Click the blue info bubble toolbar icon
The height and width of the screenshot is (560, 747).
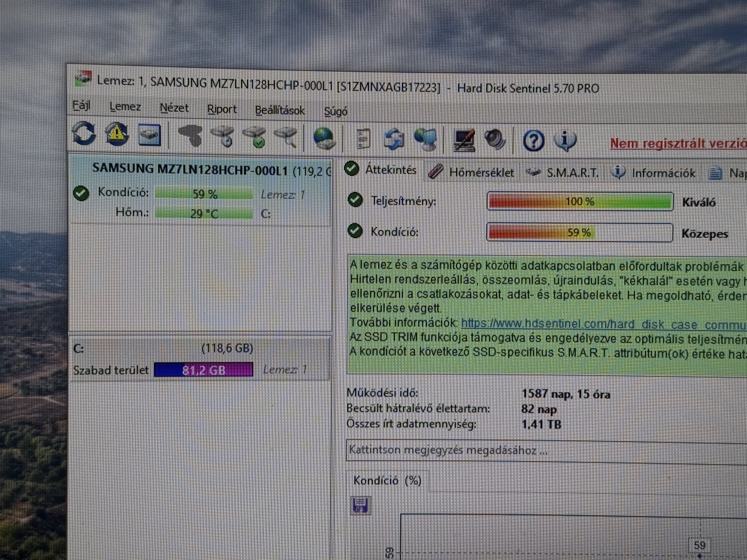tap(565, 141)
